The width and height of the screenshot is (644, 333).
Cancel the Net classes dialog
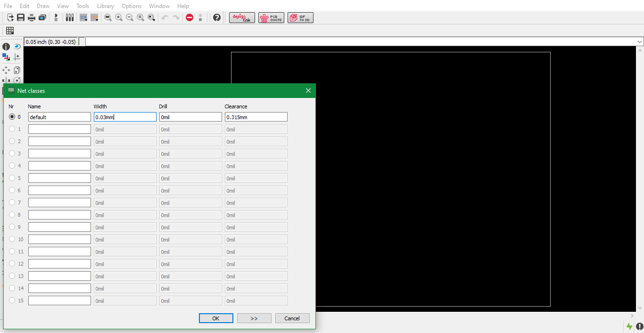tap(292, 318)
